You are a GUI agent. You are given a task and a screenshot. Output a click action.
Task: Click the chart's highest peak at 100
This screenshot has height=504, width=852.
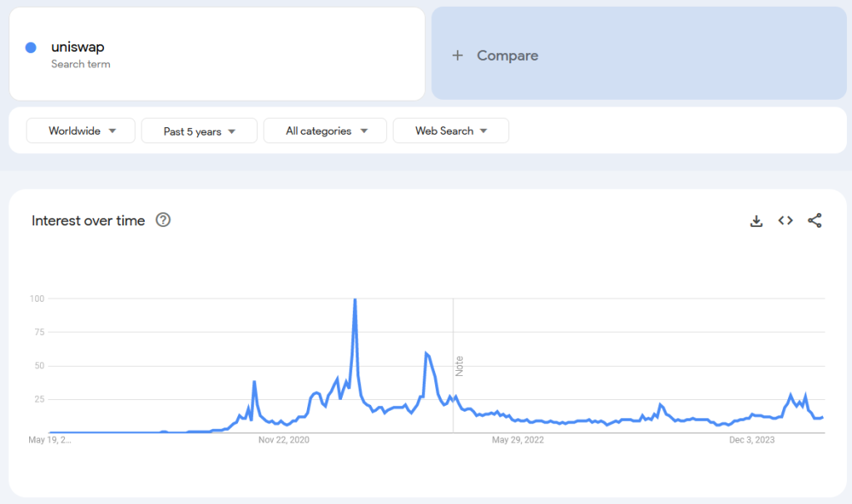pos(355,299)
